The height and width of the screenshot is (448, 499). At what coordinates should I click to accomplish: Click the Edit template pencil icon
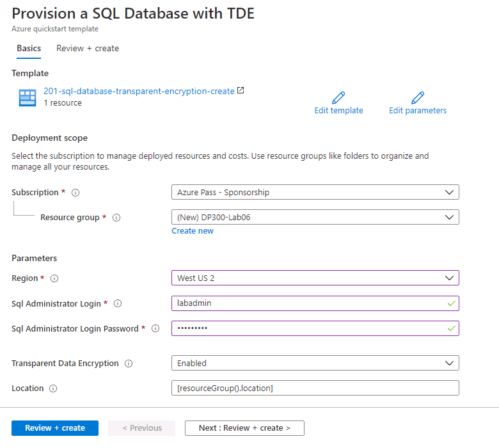click(338, 98)
